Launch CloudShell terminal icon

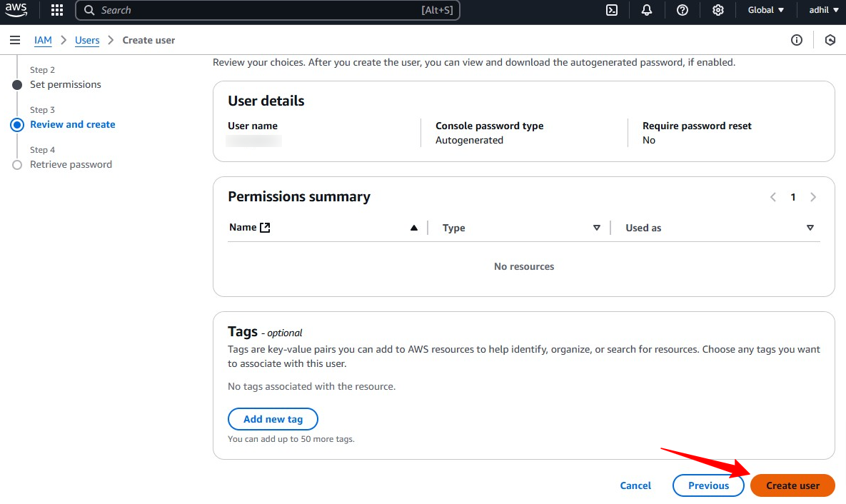(x=612, y=10)
